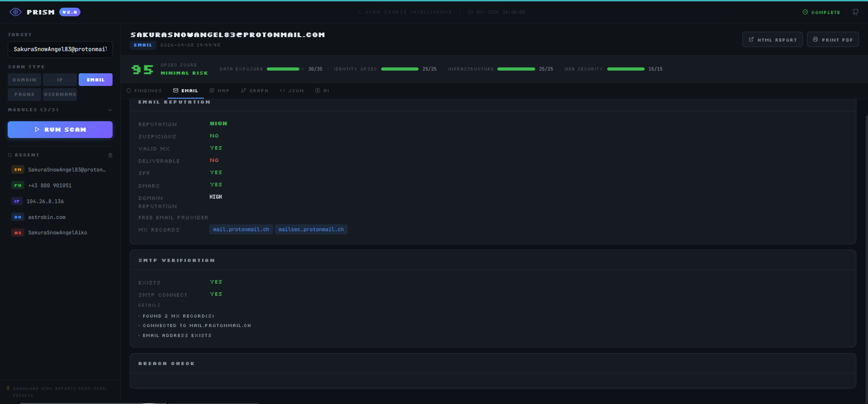Focus the Target input field

coord(60,49)
